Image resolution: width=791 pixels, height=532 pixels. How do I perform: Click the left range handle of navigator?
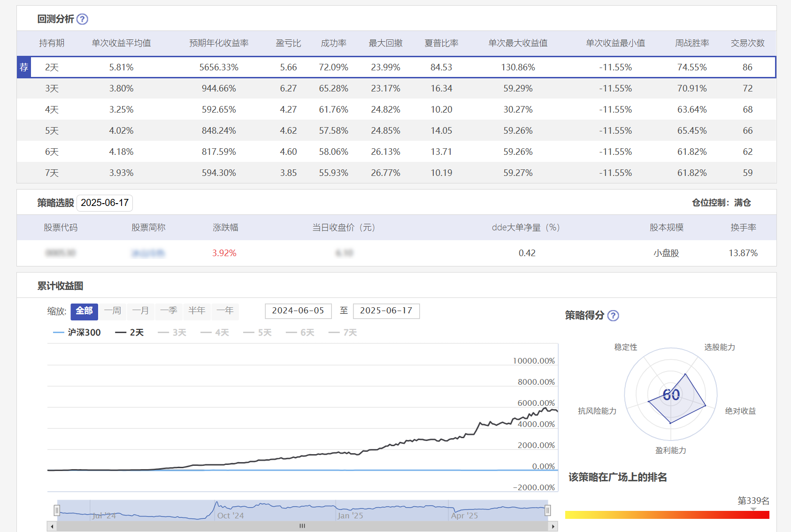(x=57, y=510)
